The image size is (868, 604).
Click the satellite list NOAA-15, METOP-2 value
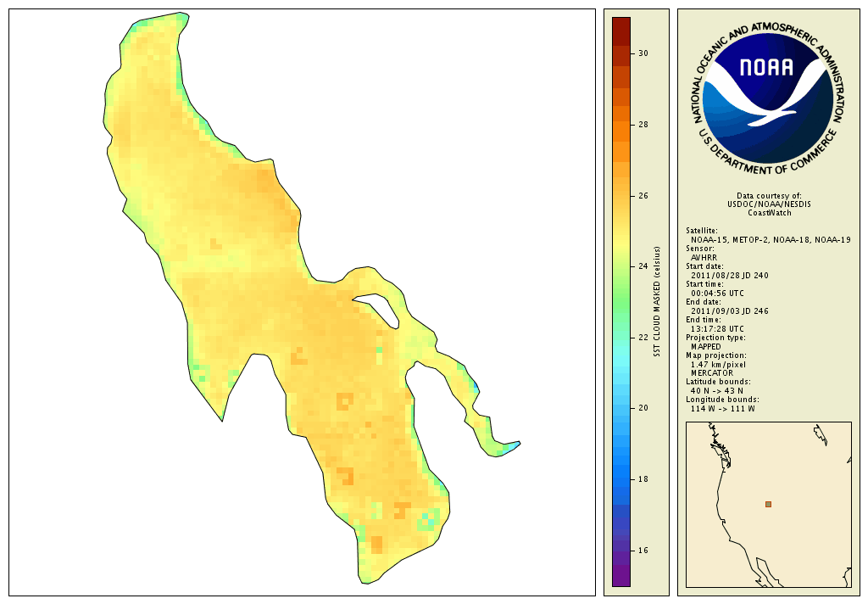point(771,240)
